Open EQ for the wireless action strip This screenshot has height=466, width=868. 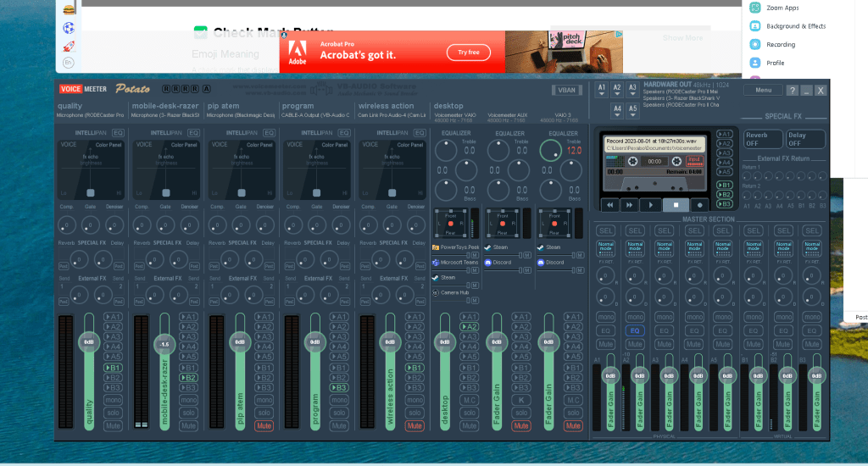click(420, 133)
